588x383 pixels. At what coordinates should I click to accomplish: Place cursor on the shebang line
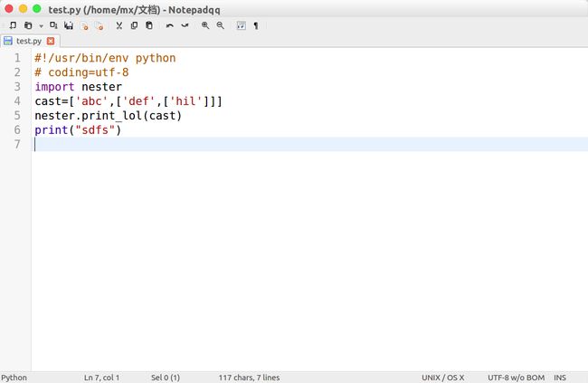click(x=105, y=58)
